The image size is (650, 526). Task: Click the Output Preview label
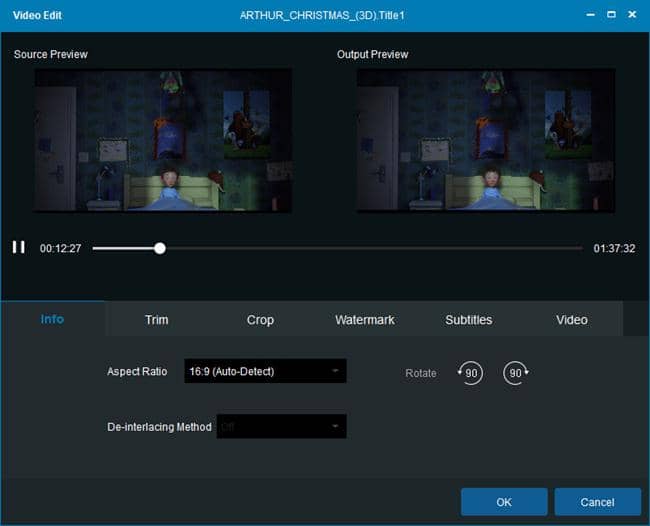point(372,54)
